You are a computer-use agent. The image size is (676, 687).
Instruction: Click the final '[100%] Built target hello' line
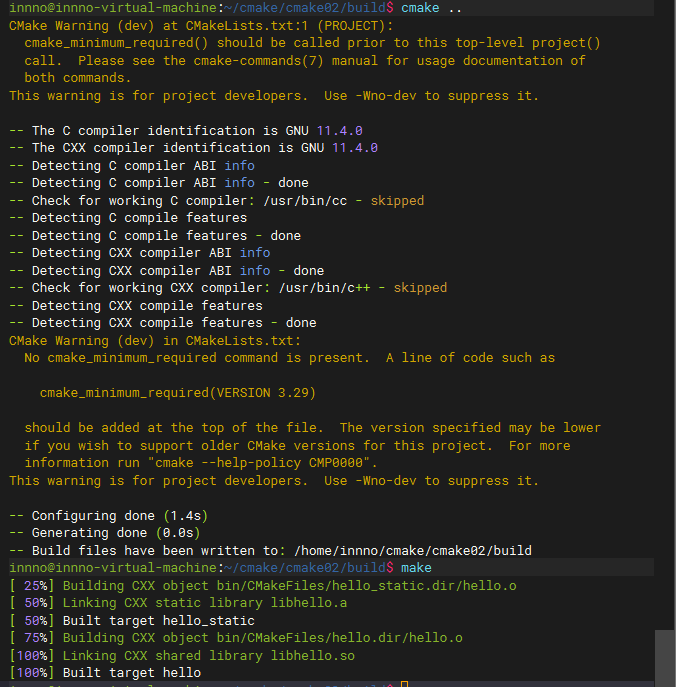(x=105, y=673)
